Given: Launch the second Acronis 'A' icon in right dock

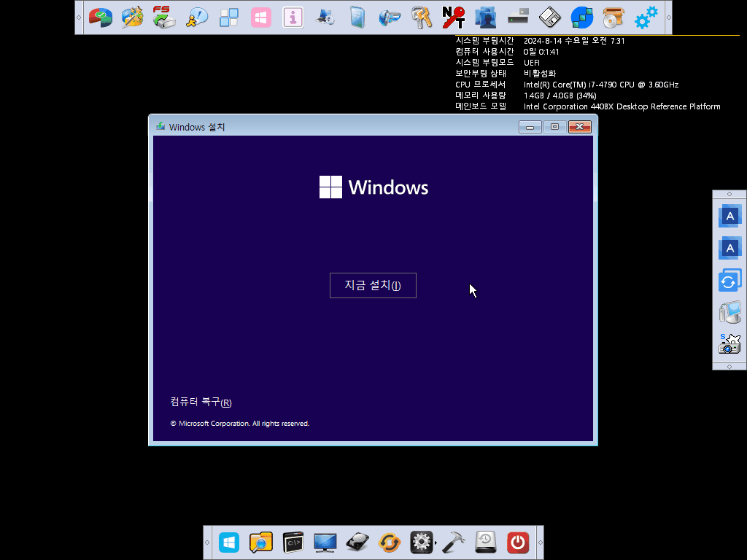Looking at the screenshot, I should [x=729, y=248].
